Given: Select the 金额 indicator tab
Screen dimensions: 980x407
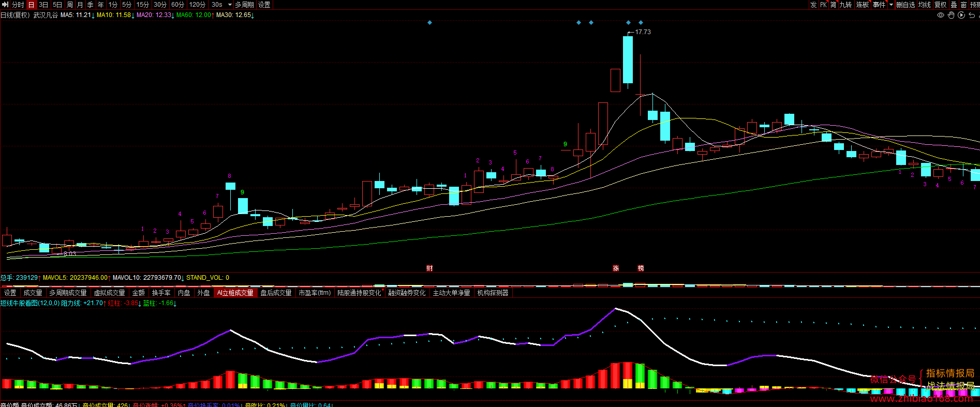Looking at the screenshot, I should click(138, 293).
